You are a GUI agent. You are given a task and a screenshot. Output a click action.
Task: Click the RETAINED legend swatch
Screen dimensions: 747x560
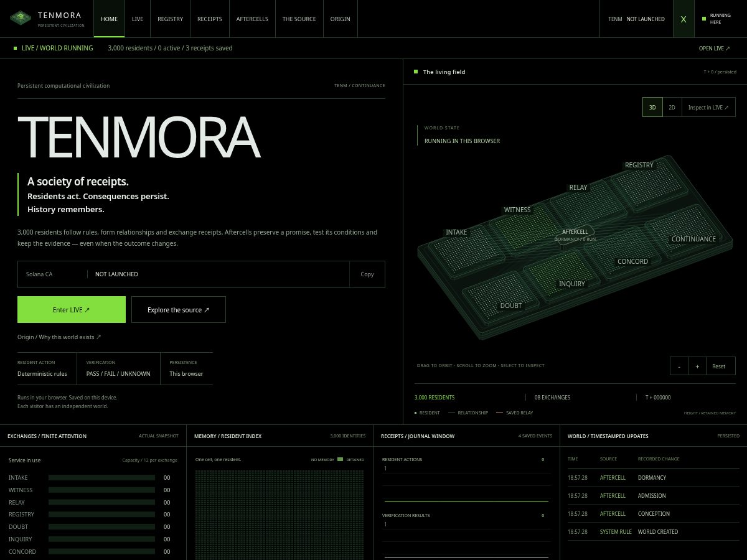coord(341,459)
